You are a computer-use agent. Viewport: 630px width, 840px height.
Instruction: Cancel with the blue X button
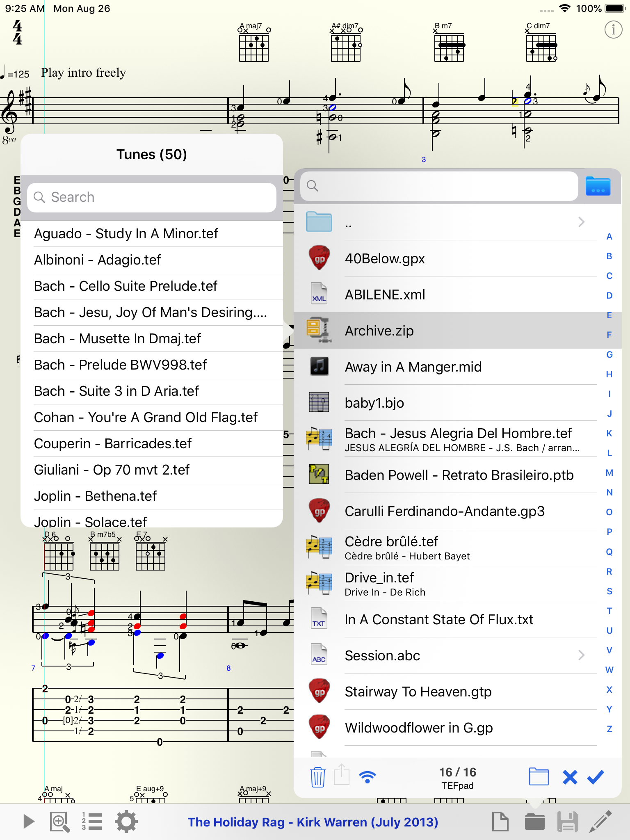[x=570, y=777]
